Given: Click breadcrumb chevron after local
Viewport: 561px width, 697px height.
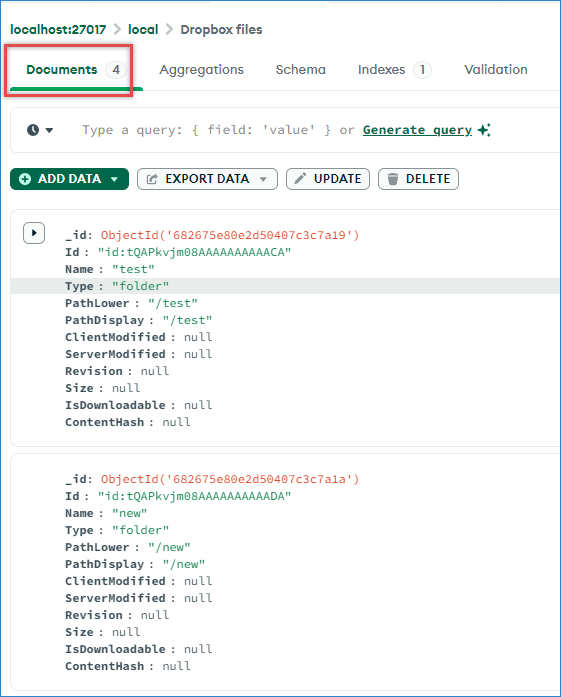Looking at the screenshot, I should [169, 29].
